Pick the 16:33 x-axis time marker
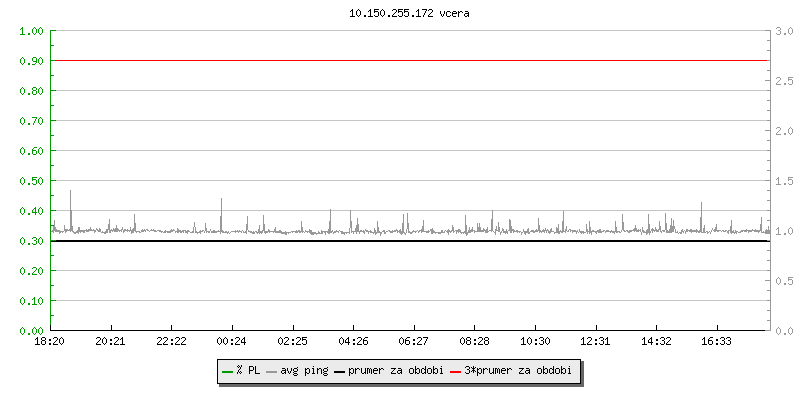 [716, 342]
